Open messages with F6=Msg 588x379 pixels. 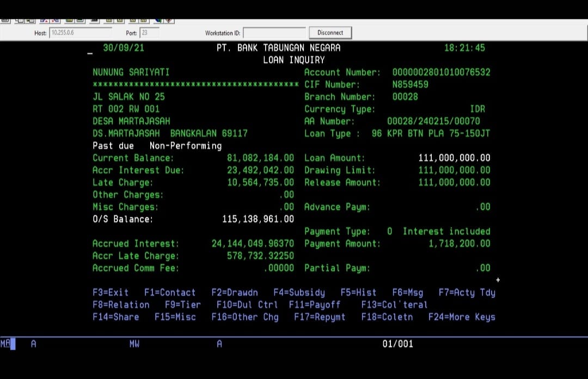pos(407,293)
